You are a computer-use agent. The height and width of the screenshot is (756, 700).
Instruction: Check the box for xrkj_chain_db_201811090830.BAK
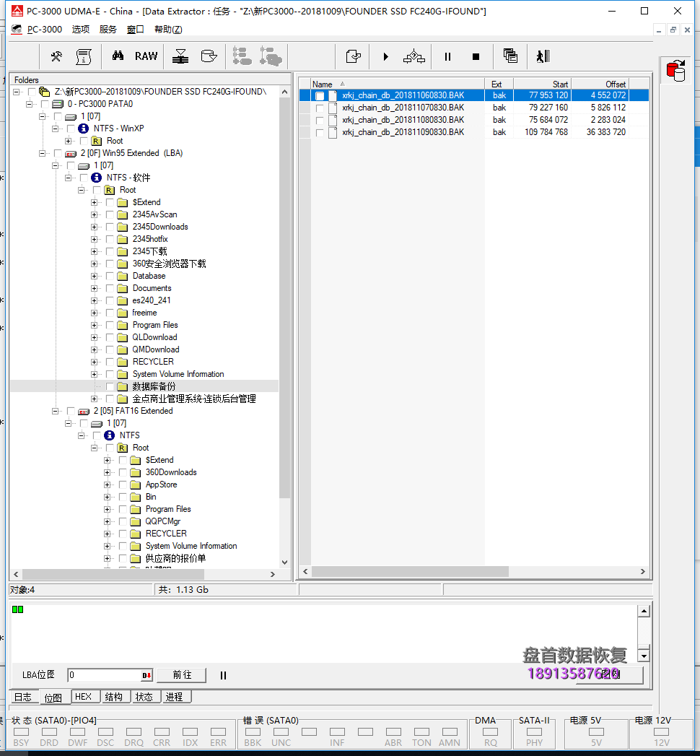click(320, 133)
